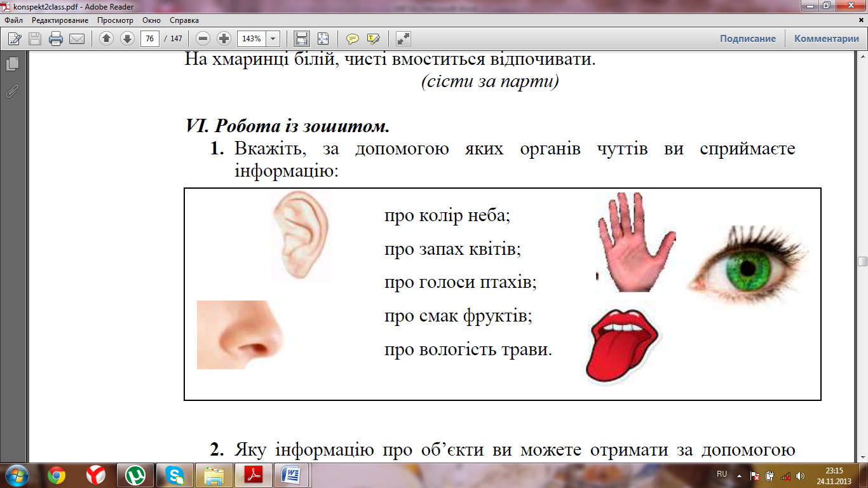This screenshot has width=868, height=488.
Task: Click the zoom value field showing 143%
Action: point(252,39)
